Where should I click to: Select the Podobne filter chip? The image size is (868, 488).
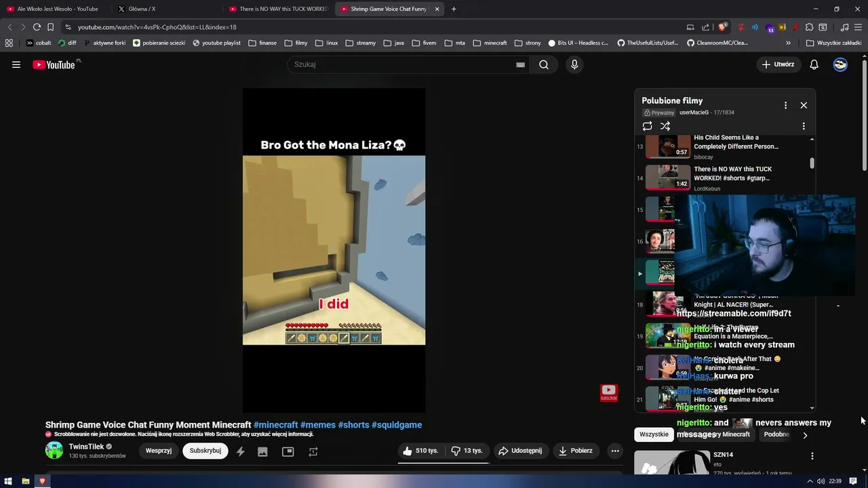[776, 434]
